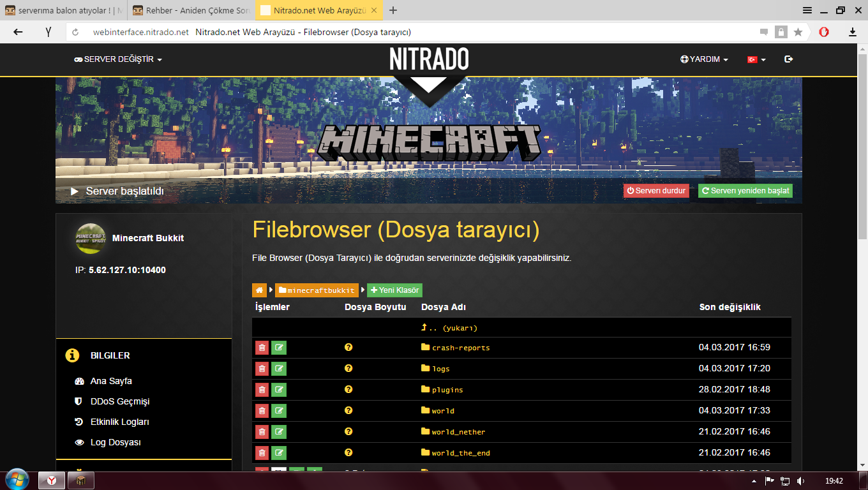868x490 pixels.
Task: Open the browser hamburger menu
Action: click(807, 10)
